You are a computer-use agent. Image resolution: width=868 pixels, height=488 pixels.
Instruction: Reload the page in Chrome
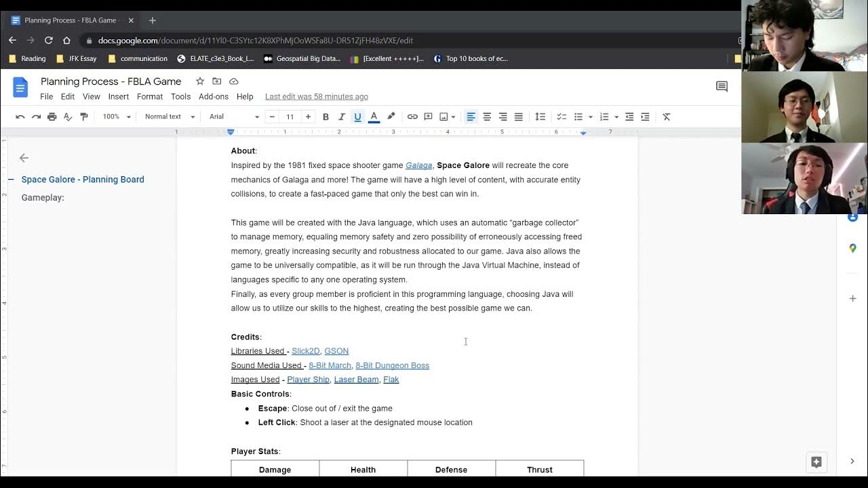(x=48, y=40)
